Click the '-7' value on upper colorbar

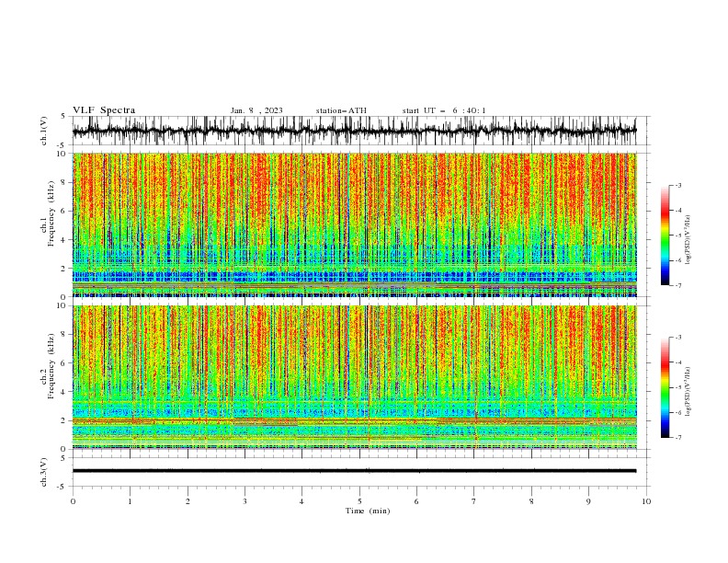pos(678,285)
